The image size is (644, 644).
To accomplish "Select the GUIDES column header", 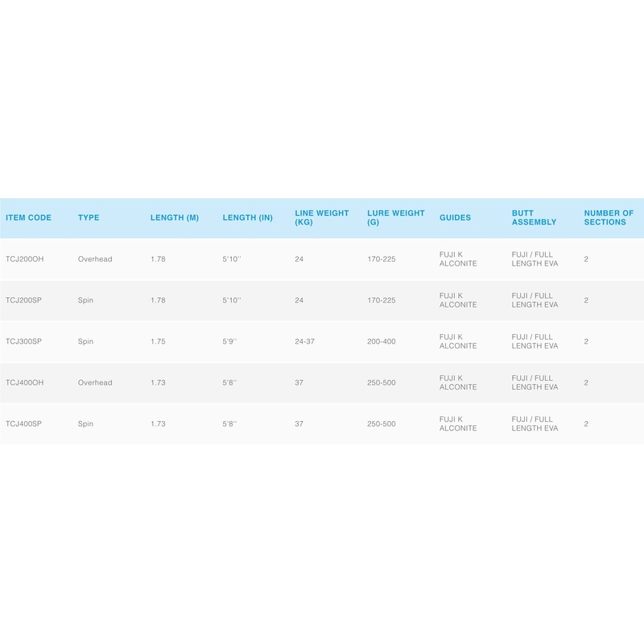I will [455, 218].
